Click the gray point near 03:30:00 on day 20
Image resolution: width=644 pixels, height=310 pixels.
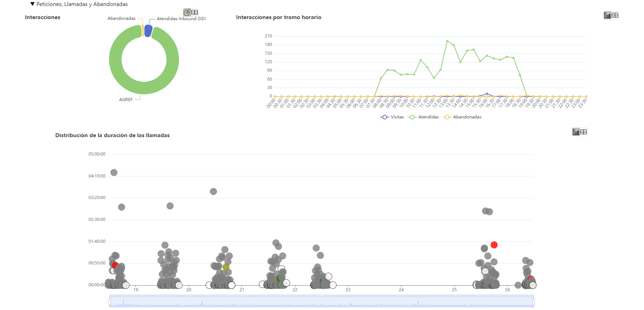(x=213, y=192)
